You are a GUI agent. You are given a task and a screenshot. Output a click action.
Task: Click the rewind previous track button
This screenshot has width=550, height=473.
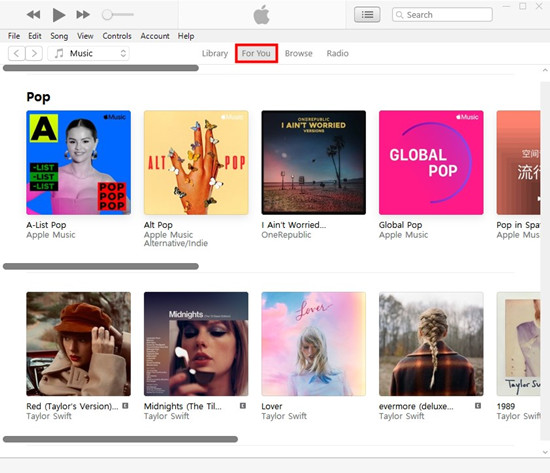point(33,15)
